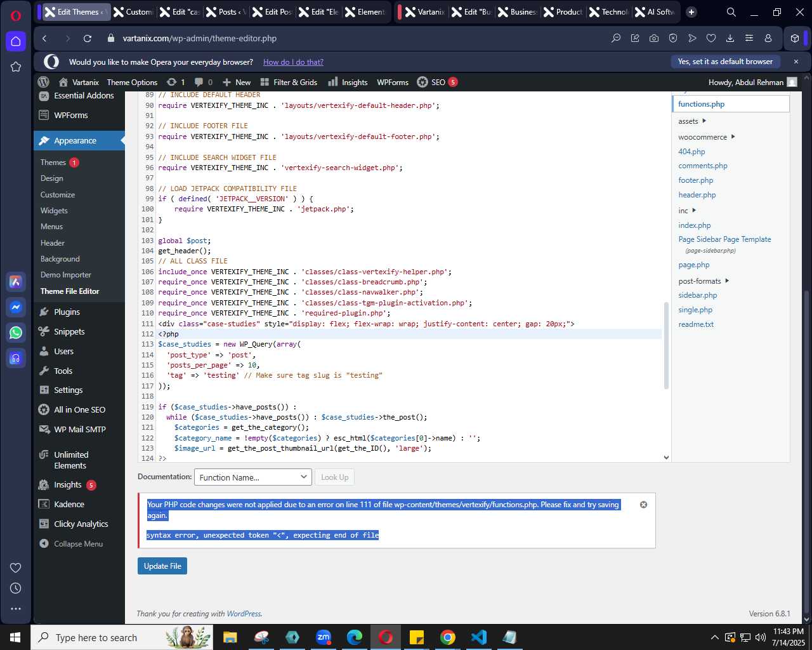Open Howdy, Abdul Rehman account menu
This screenshot has width=812, height=650.
(752, 82)
